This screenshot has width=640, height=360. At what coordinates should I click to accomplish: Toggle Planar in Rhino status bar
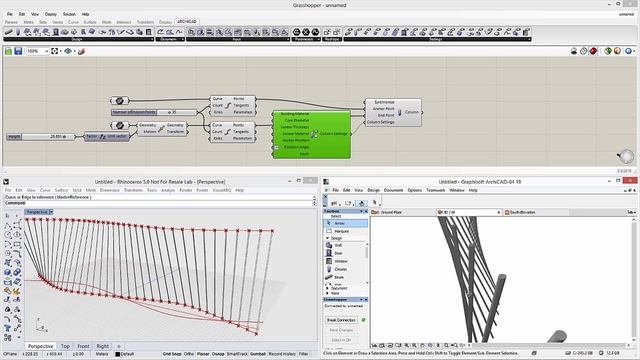pyautogui.click(x=203, y=354)
